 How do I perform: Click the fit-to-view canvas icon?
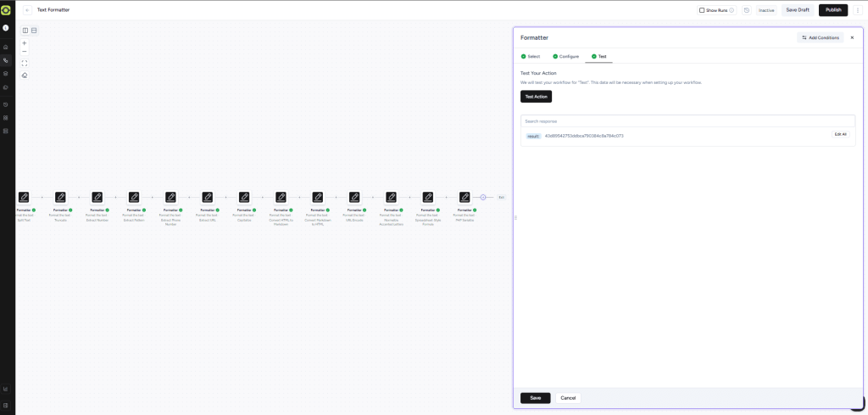(x=25, y=63)
